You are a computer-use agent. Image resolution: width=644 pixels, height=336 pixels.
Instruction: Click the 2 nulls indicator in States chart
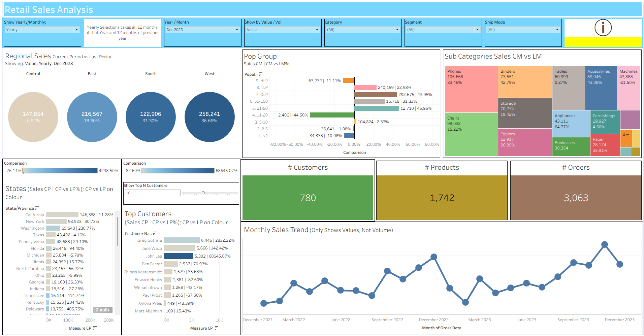(x=102, y=310)
